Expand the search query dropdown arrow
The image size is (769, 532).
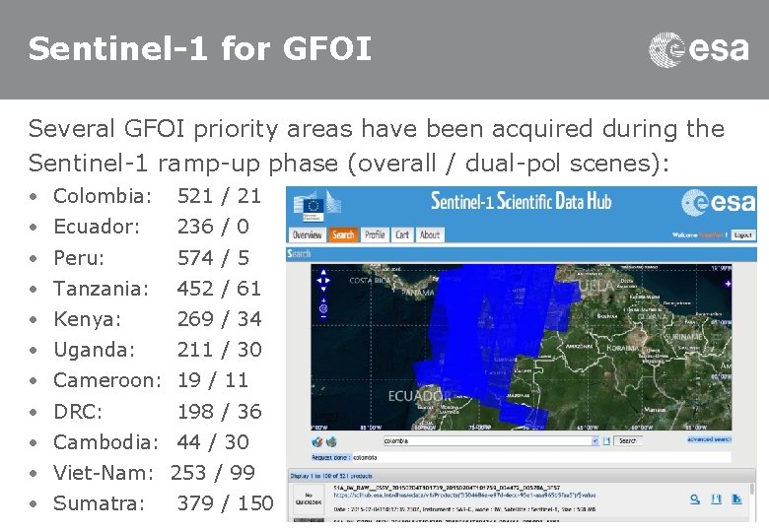595,441
